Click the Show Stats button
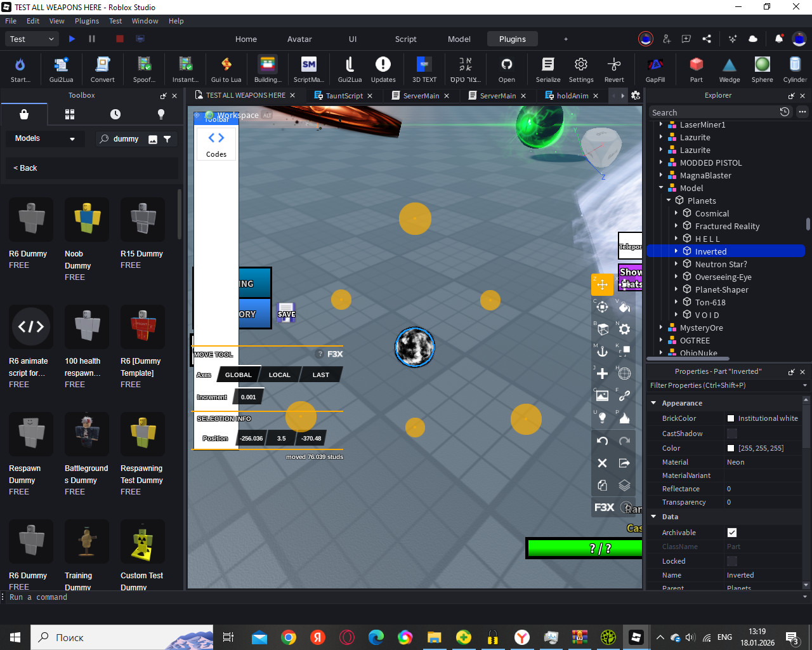 [x=631, y=278]
